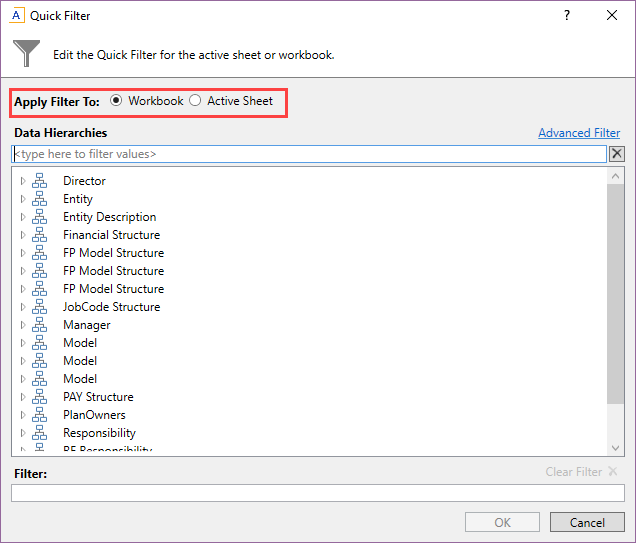Click the Quick Filter app icon in title bar

(x=17, y=16)
